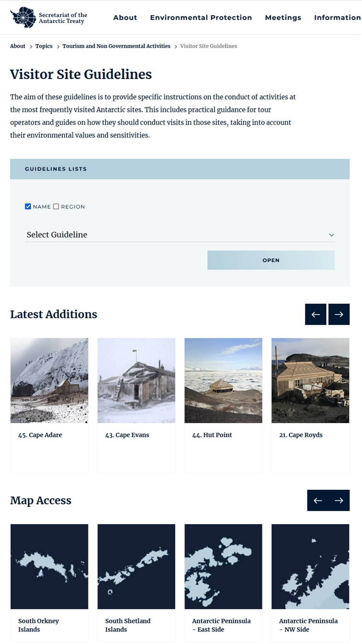Advance Latest Additions carousel with right arrow
This screenshot has height=644, width=362.
pyautogui.click(x=339, y=314)
